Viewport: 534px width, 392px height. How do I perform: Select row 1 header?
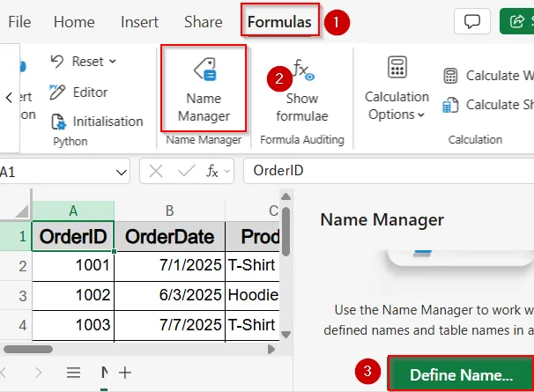[x=16, y=236]
